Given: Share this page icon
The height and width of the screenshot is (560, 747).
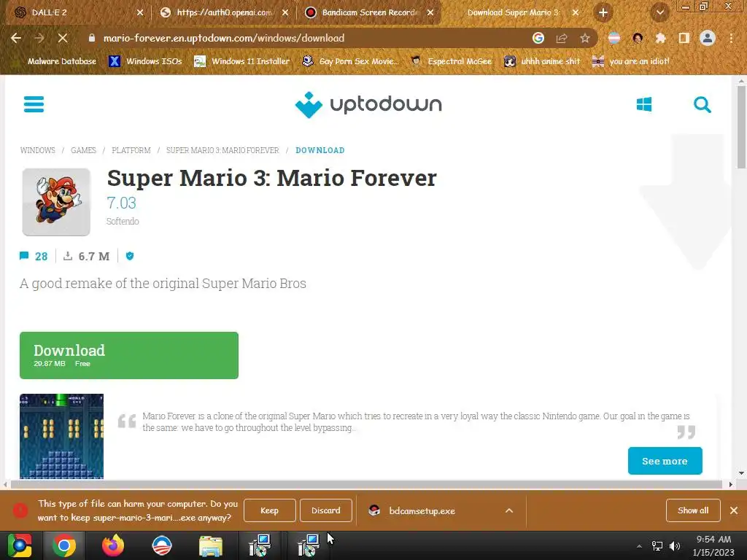Looking at the screenshot, I should (x=561, y=38).
